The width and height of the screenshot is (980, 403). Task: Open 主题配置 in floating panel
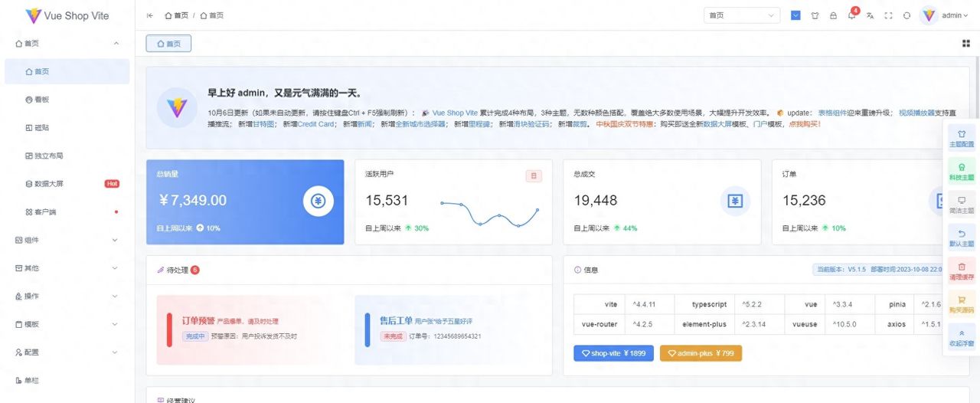point(962,138)
